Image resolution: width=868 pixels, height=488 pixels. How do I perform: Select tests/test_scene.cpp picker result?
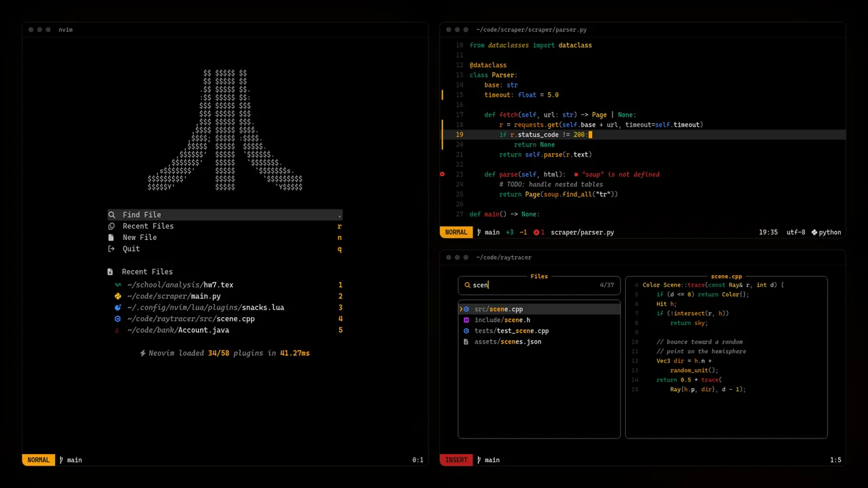pyautogui.click(x=539, y=331)
